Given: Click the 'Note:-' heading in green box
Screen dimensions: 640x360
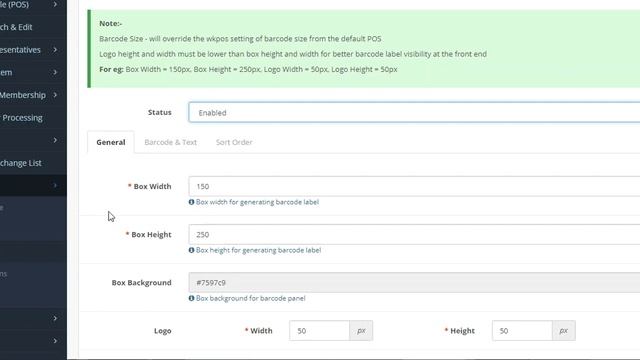Looking at the screenshot, I should (x=111, y=23).
